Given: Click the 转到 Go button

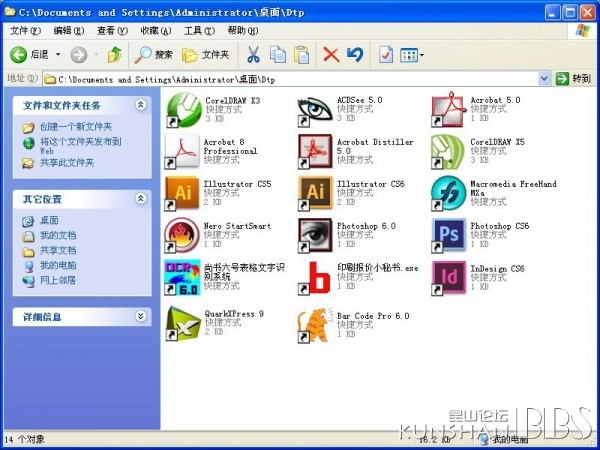Looking at the screenshot, I should click(574, 79).
